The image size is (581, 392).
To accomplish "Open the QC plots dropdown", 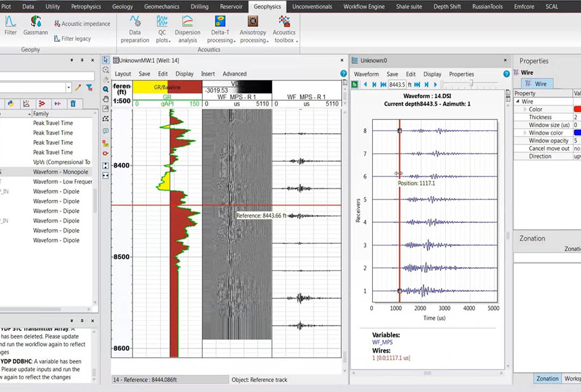I will [x=162, y=29].
